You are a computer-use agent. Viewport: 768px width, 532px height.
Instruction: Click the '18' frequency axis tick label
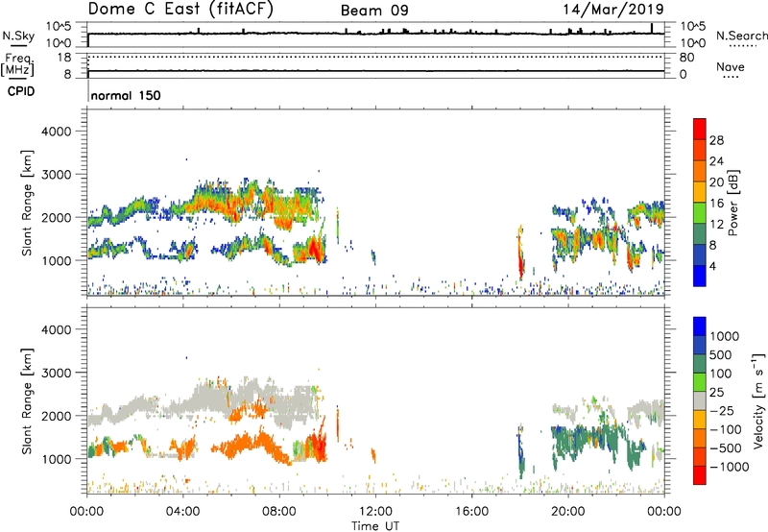(x=64, y=58)
